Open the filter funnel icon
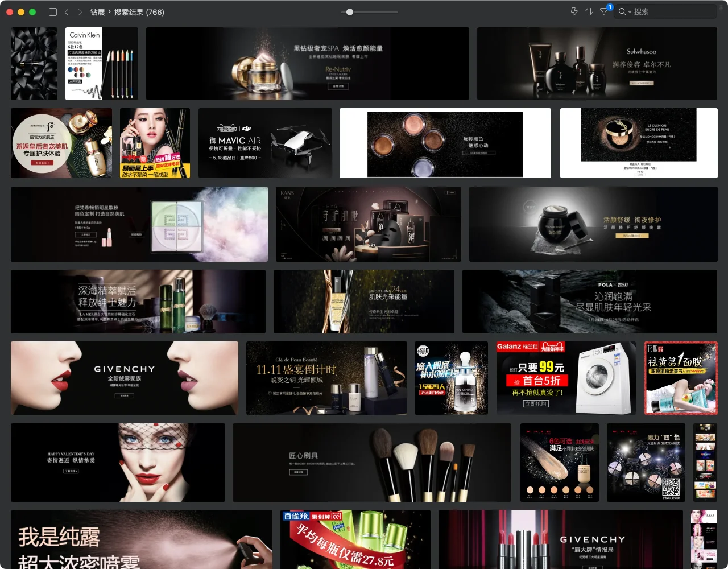The height and width of the screenshot is (569, 728). 604,11
